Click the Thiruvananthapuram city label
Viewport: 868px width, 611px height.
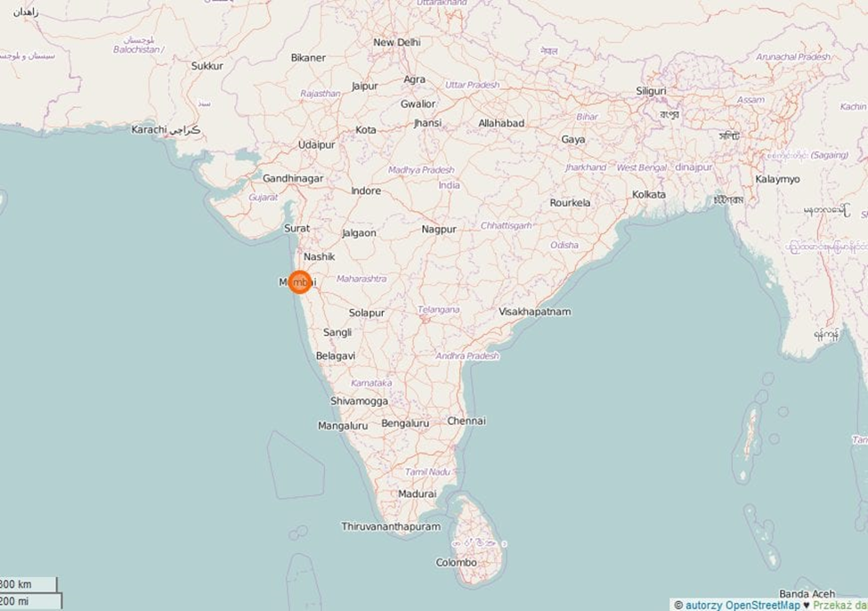pos(391,526)
